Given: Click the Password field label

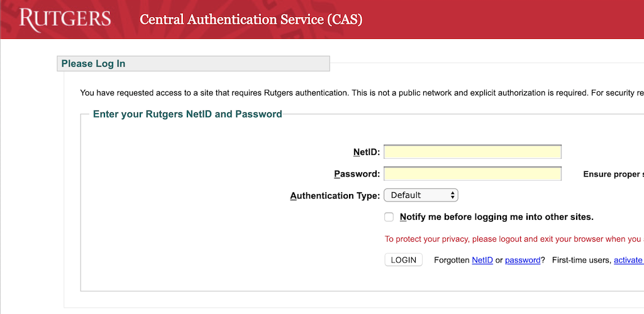Looking at the screenshot, I should click(357, 174).
